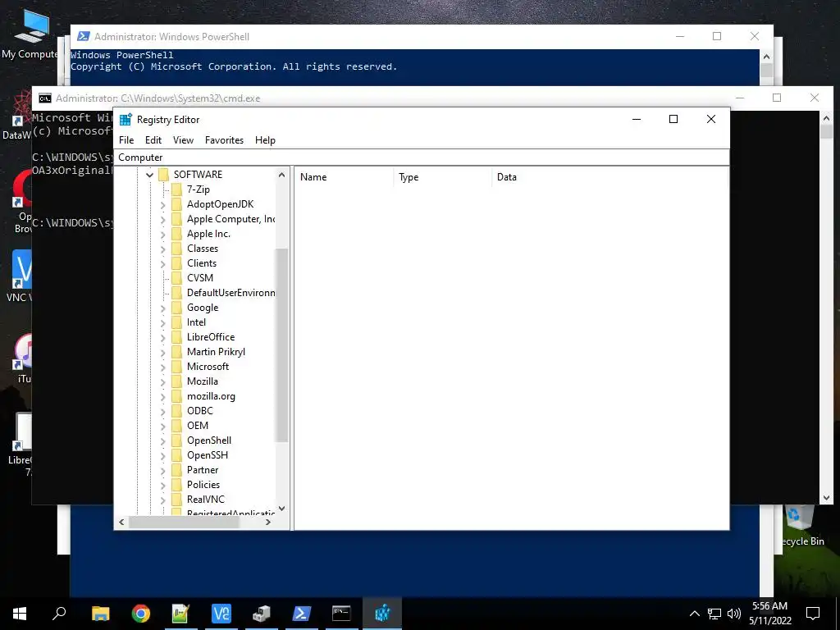
Task: Click tree pane scroll up arrow
Action: [x=282, y=175]
